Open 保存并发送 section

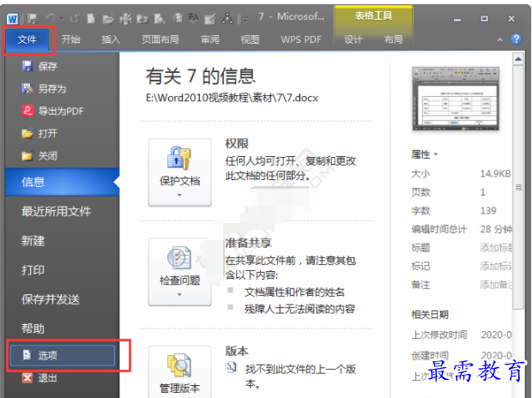[51, 299]
